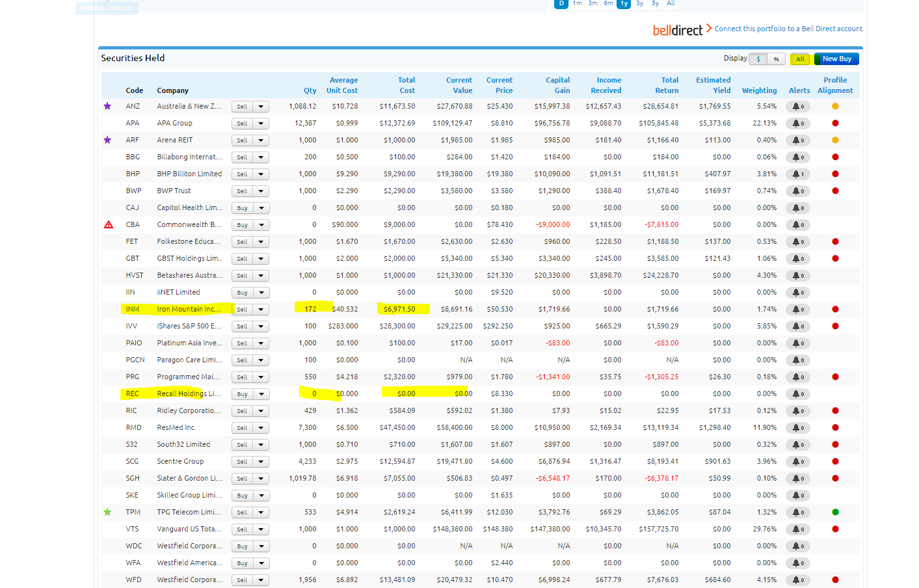Select the 1m chart range tab
The width and height of the screenshot is (919, 588).
[578, 3]
